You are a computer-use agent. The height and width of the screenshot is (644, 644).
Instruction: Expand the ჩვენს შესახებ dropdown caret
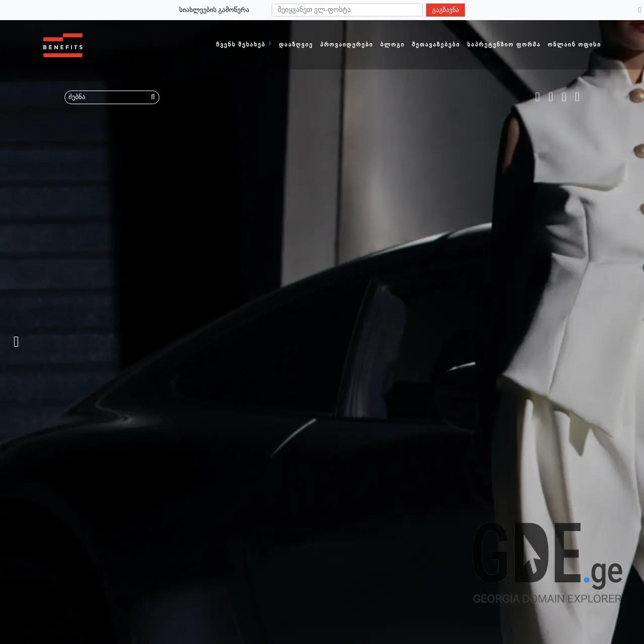269,43
